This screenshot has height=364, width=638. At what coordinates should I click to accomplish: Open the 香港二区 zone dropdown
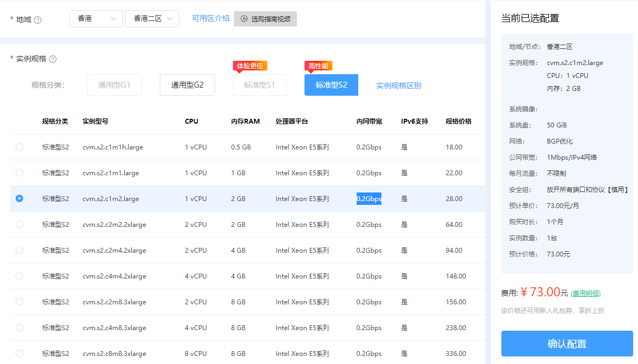pos(152,19)
